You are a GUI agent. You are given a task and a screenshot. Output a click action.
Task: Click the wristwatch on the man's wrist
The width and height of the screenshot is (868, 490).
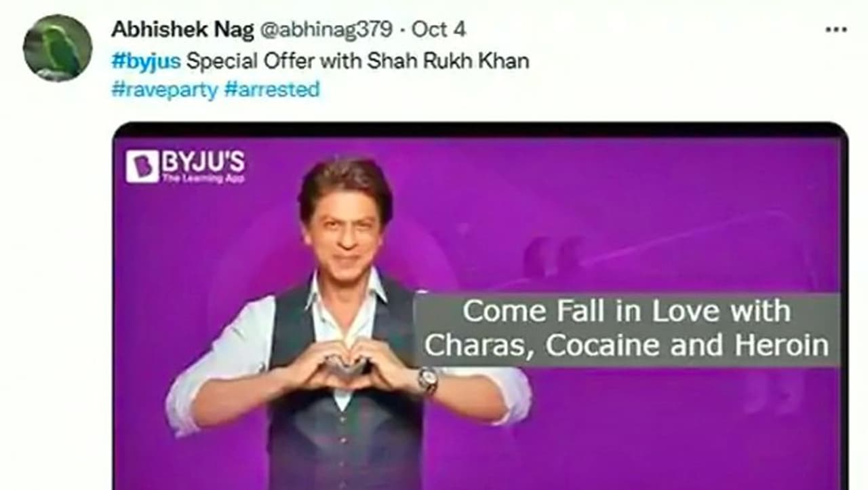click(427, 380)
